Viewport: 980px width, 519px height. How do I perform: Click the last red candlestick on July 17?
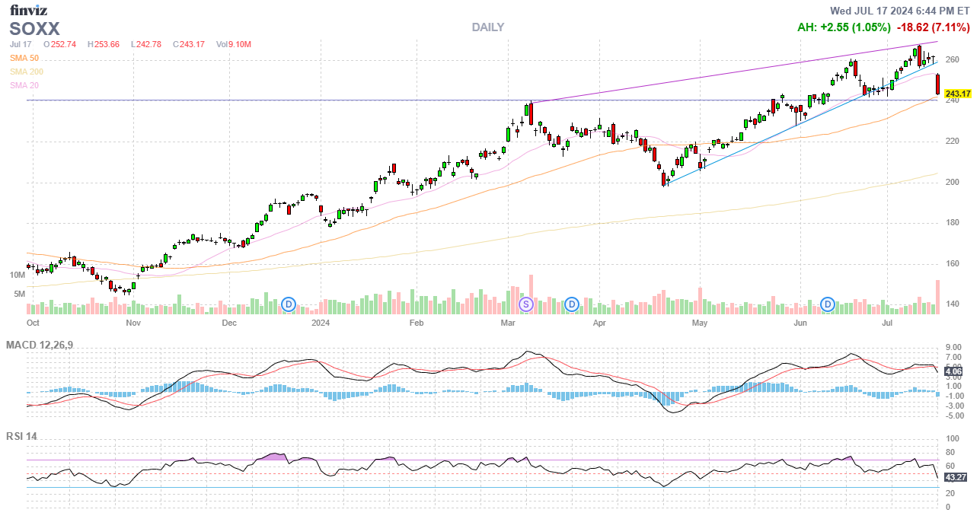click(937, 84)
